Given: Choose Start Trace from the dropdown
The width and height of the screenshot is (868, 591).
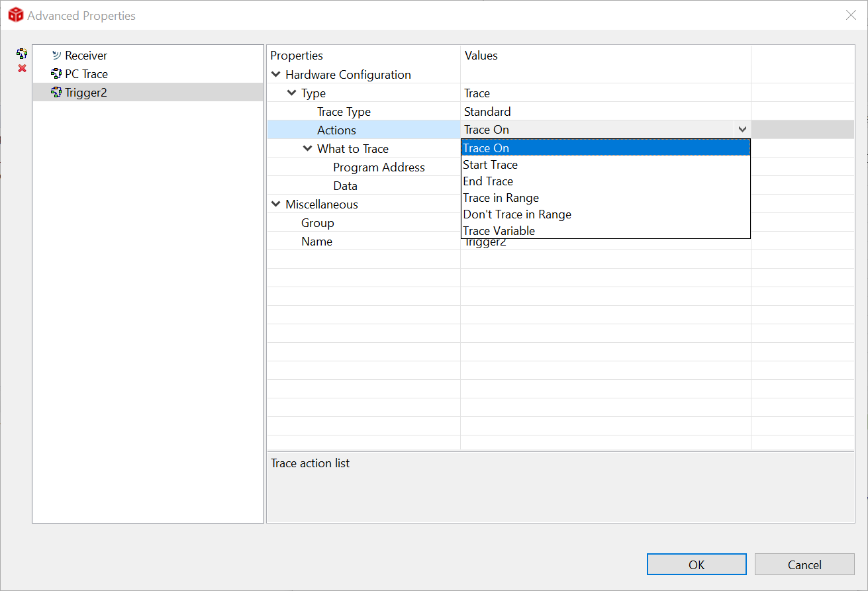Looking at the screenshot, I should pyautogui.click(x=491, y=165).
